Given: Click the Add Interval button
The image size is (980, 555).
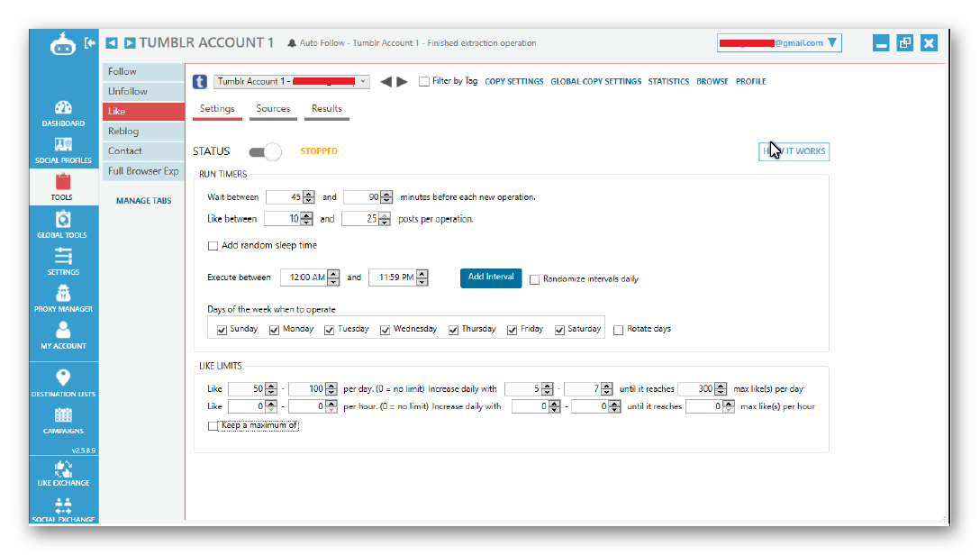Looking at the screenshot, I should coord(491,277).
